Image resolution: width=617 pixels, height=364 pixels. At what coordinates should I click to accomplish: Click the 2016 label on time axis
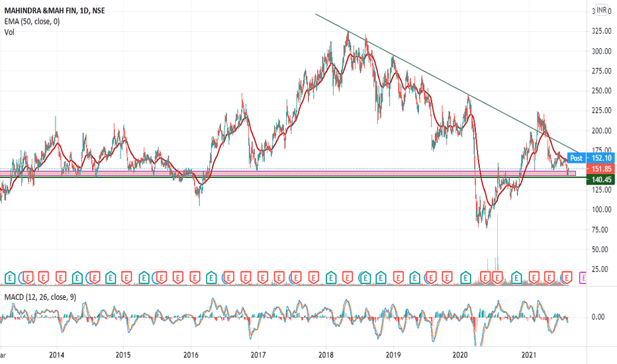tap(191, 355)
